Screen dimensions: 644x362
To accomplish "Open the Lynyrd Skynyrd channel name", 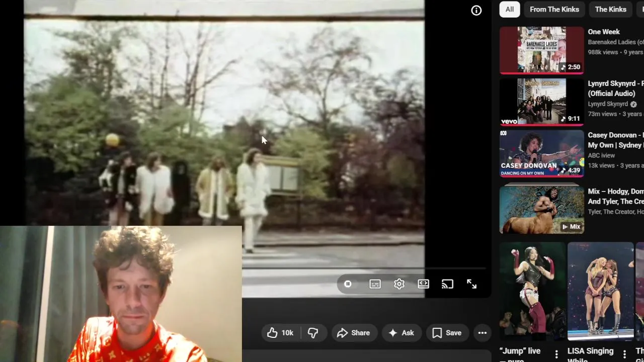I will point(608,104).
